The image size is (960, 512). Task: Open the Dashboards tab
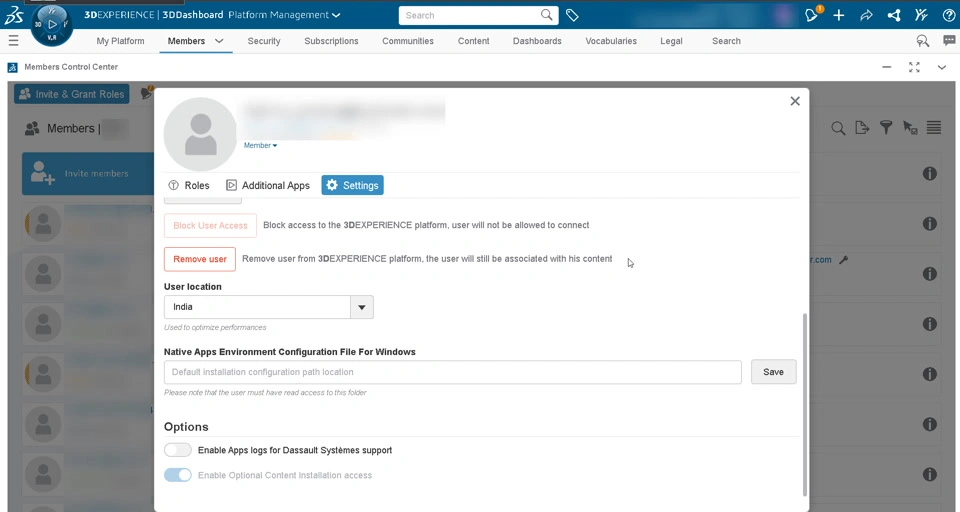(x=537, y=41)
